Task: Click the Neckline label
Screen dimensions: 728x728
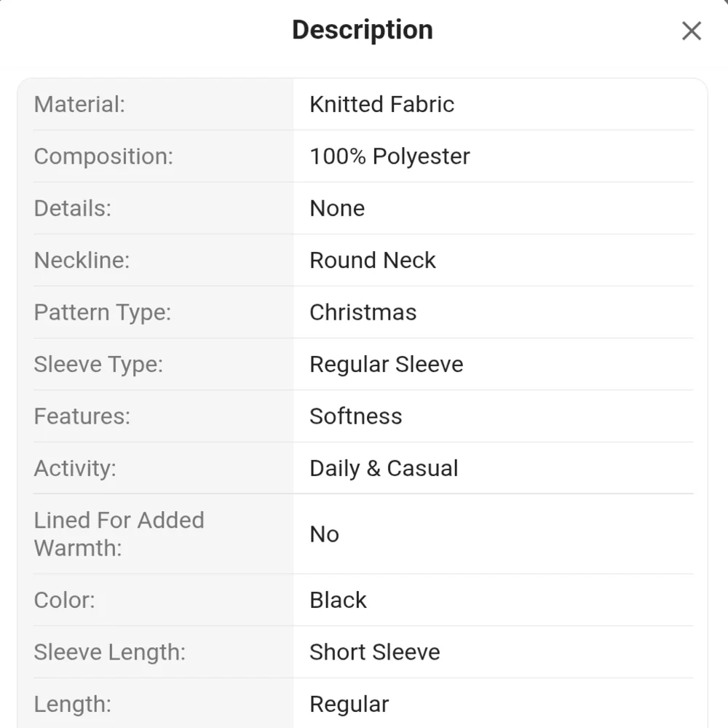Action: tap(82, 261)
